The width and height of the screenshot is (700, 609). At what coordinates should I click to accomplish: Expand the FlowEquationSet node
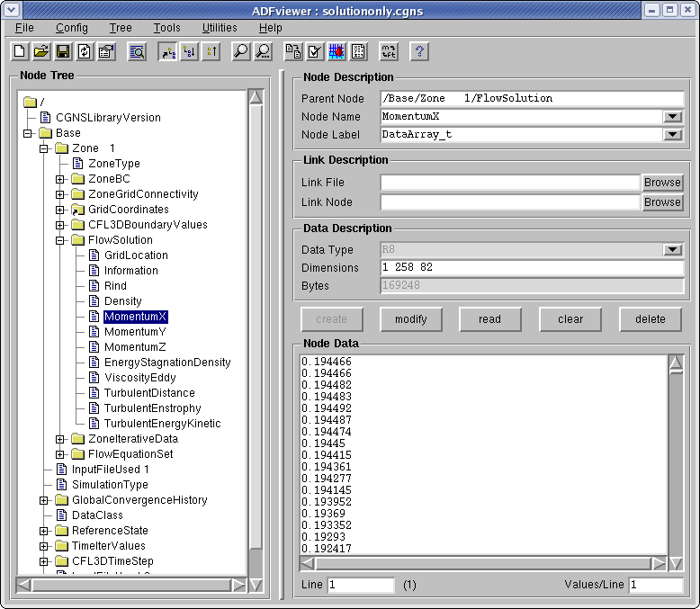pos(59,454)
